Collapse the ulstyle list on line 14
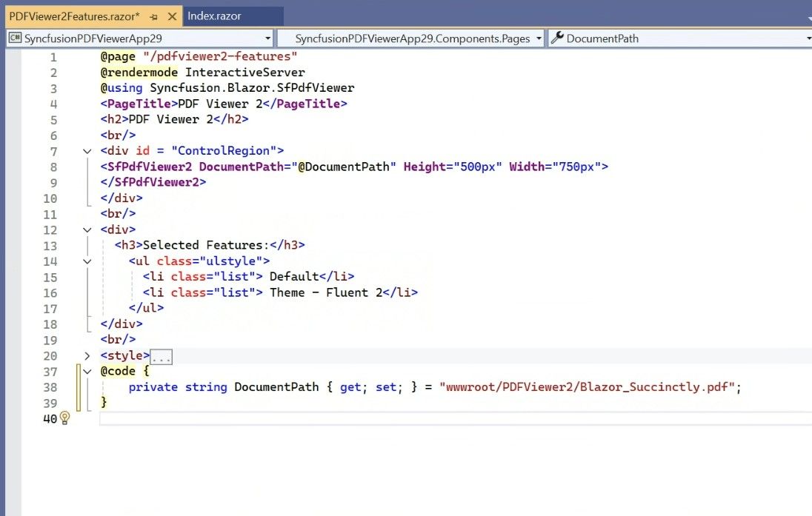 (87, 261)
